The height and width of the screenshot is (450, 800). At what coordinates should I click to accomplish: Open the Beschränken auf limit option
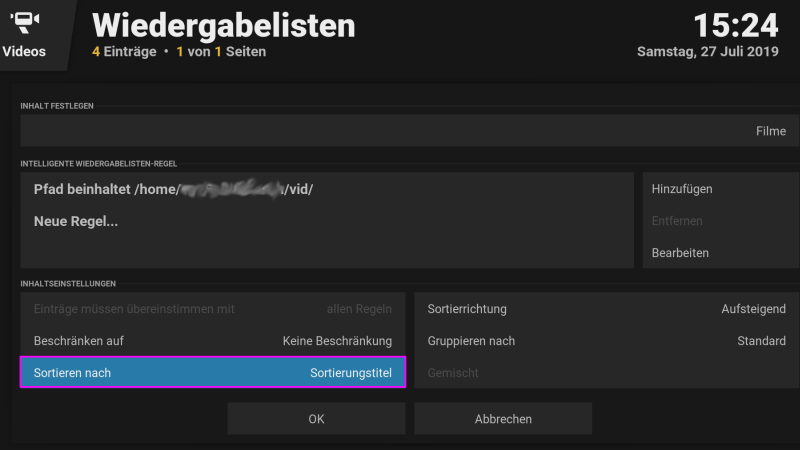click(213, 341)
